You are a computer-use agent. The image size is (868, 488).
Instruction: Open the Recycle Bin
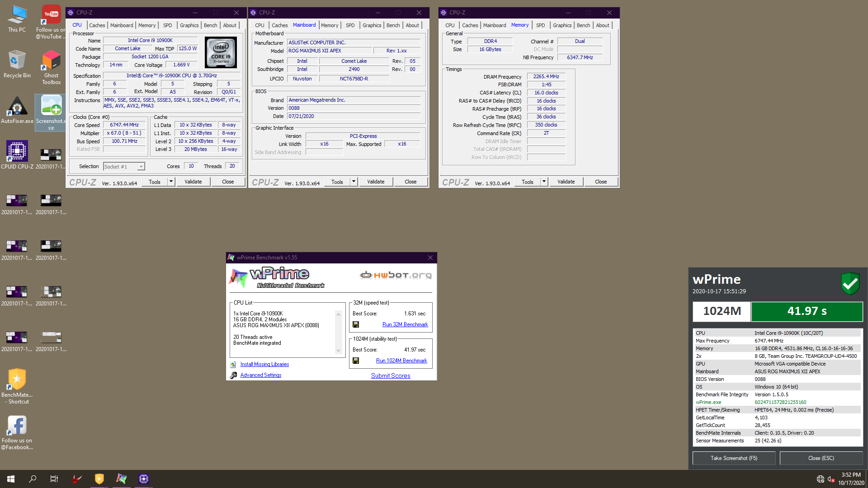pos(17,64)
